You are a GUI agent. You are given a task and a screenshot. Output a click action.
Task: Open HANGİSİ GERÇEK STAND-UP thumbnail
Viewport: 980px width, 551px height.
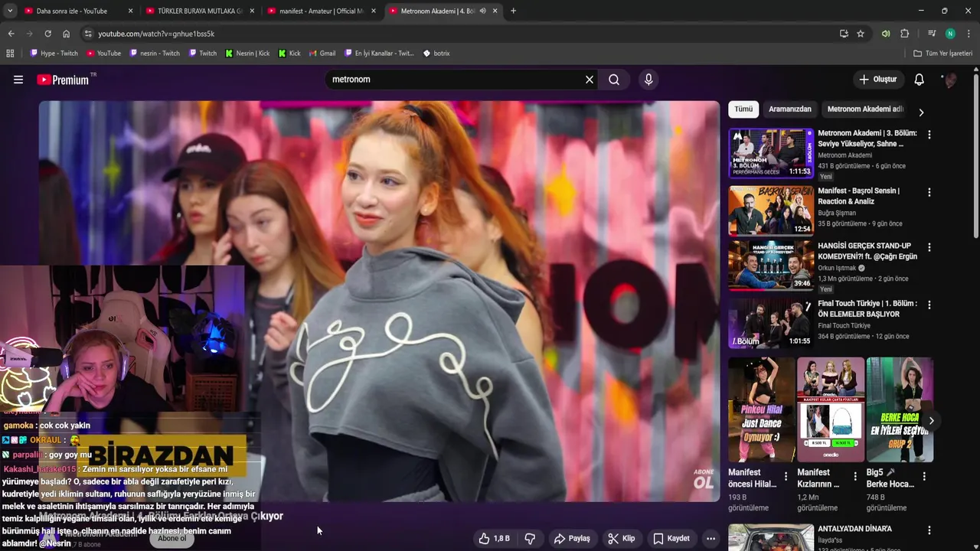point(771,266)
